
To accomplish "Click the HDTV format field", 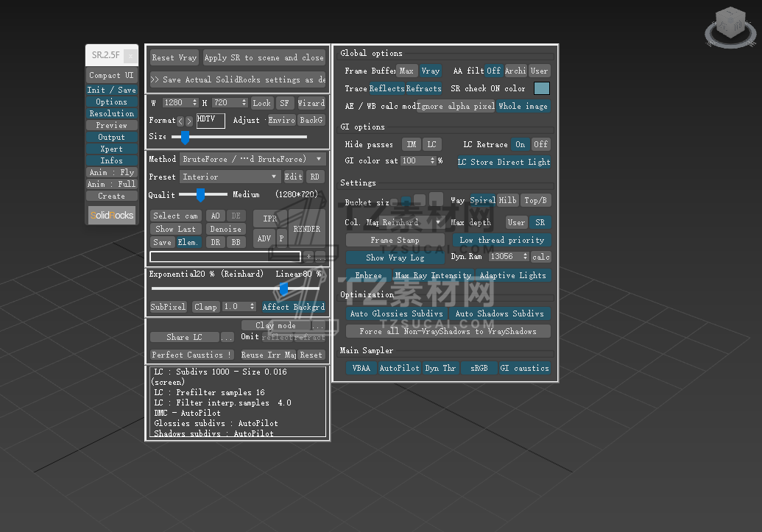I will pyautogui.click(x=211, y=121).
